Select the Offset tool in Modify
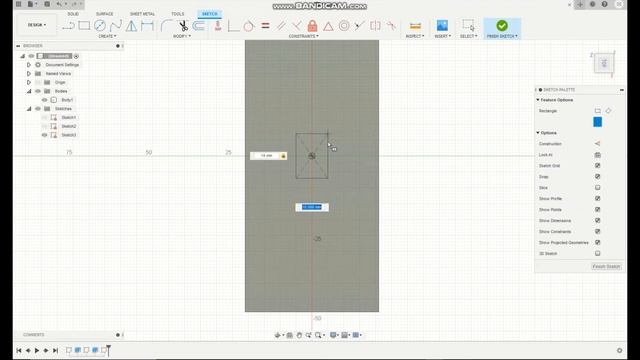Image resolution: width=640 pixels, height=360 pixels. [x=199, y=26]
